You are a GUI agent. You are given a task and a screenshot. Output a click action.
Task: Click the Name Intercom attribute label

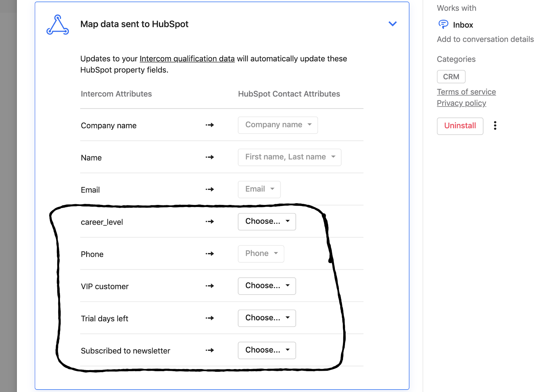[x=91, y=158]
